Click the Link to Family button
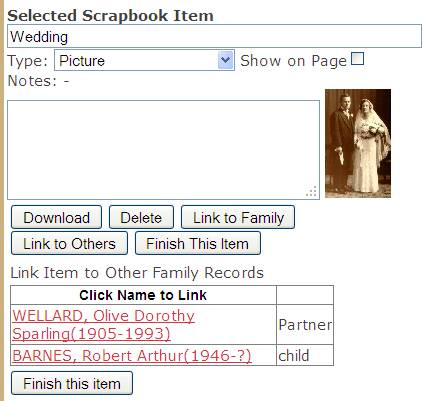Image resolution: width=429 pixels, height=401 pixels. click(x=238, y=217)
